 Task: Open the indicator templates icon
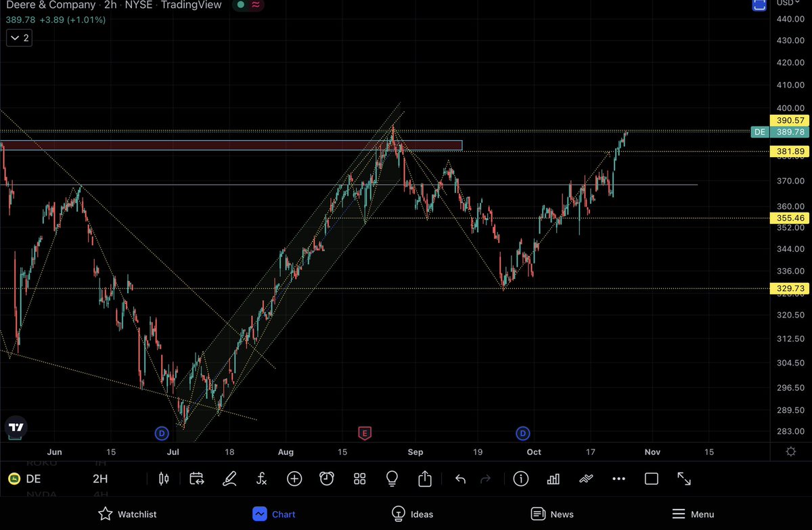click(586, 479)
